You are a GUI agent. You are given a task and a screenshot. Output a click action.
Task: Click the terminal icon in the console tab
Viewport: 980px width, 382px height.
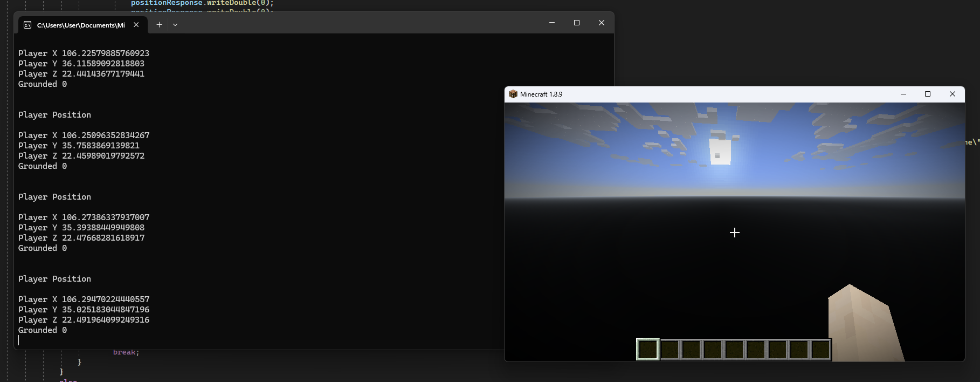[x=27, y=25]
